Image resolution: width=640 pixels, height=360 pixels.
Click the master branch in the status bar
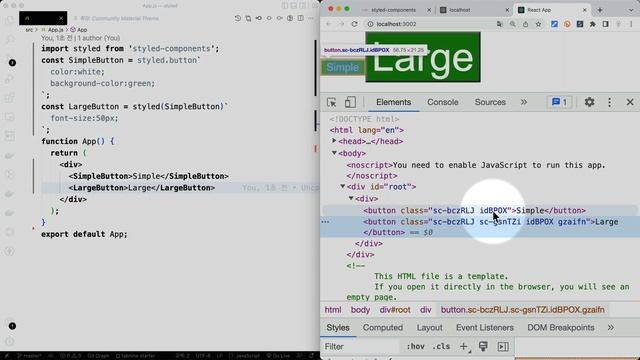pos(29,356)
